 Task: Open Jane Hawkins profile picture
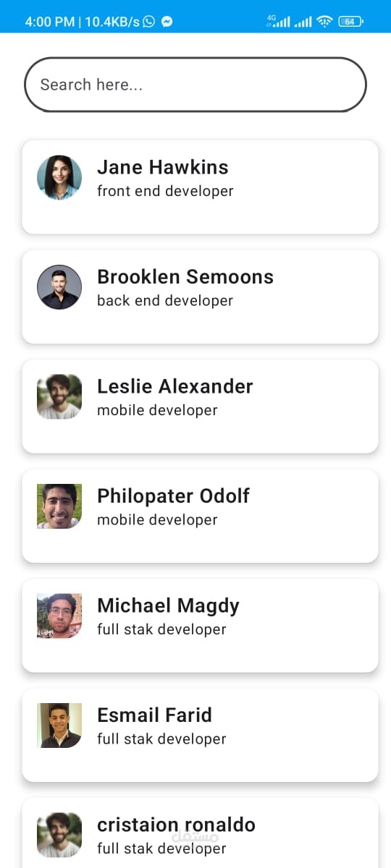[59, 177]
